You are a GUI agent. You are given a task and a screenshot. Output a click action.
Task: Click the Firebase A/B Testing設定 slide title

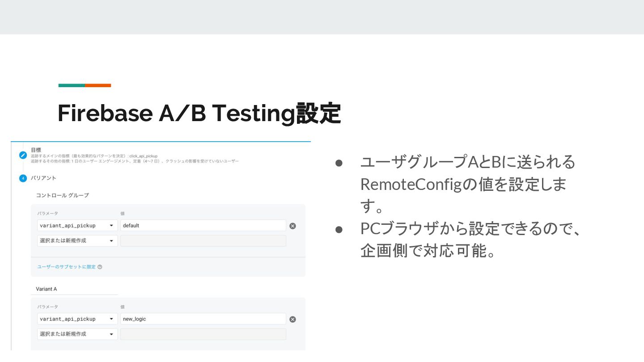pyautogui.click(x=199, y=113)
